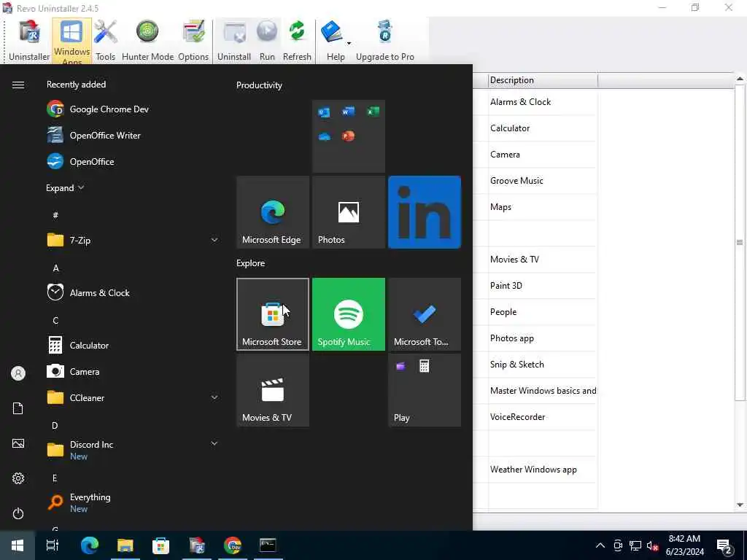Open the LinkedIn tile
747x560 pixels.
tap(425, 212)
